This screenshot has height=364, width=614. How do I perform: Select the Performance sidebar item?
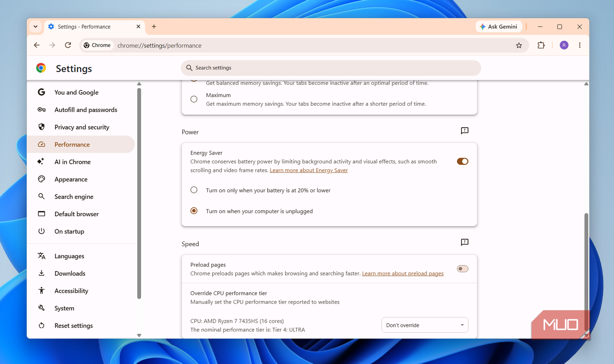(x=81, y=144)
